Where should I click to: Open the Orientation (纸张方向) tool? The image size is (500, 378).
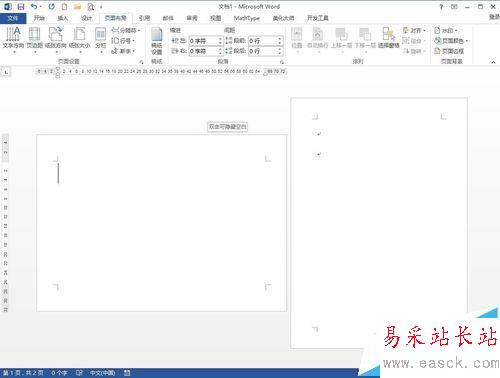pyautogui.click(x=56, y=39)
